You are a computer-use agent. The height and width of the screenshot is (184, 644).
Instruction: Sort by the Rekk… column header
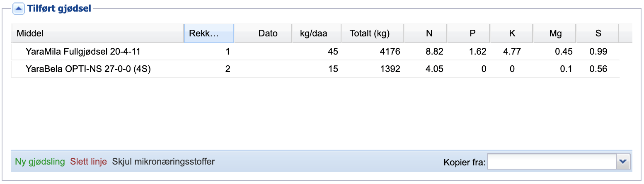[x=209, y=33]
